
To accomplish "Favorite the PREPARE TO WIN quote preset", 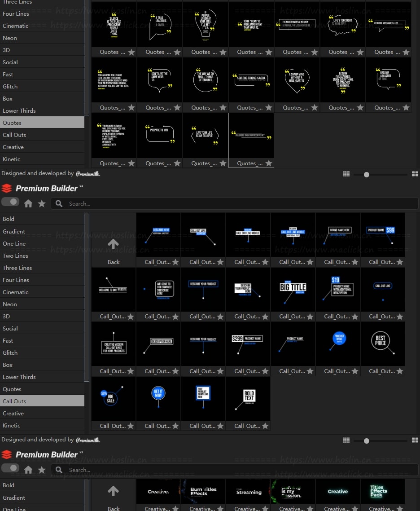I will tap(177, 163).
